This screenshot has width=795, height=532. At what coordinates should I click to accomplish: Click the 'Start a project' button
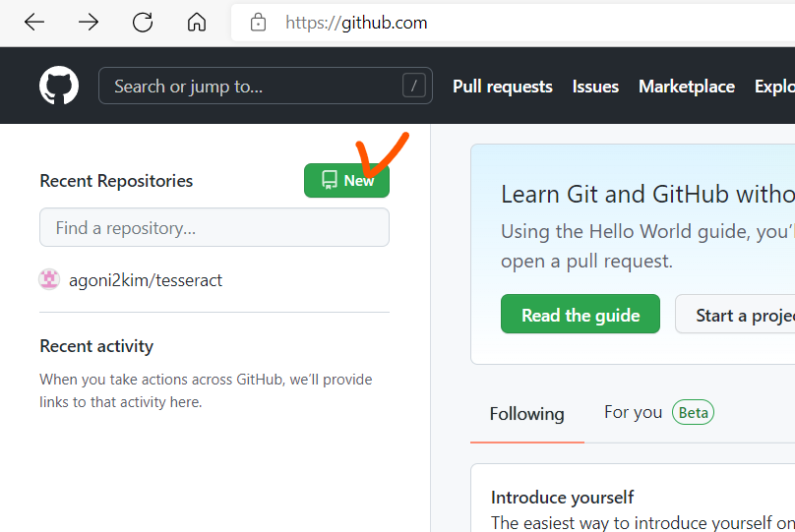click(735, 314)
